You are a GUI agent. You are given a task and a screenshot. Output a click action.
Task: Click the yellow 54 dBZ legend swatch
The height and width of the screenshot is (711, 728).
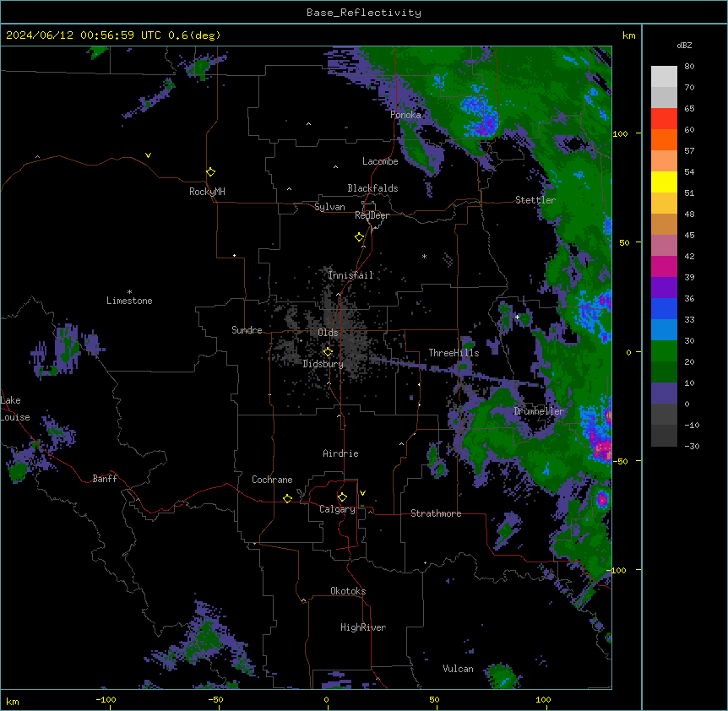click(664, 182)
